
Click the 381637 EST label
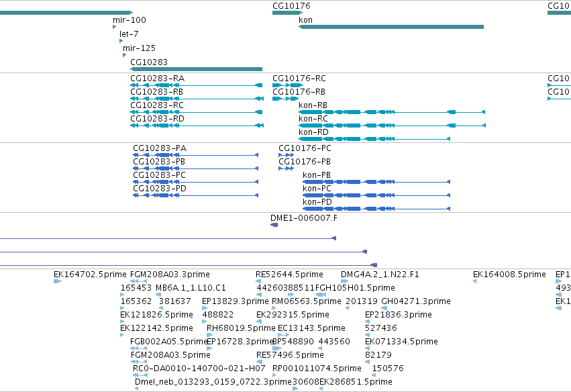175,301
